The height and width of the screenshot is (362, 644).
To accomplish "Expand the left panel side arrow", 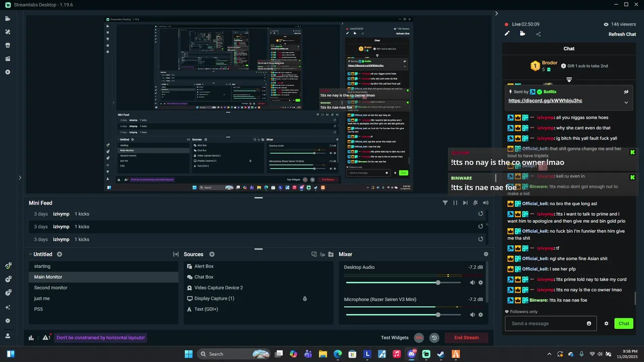I will pos(20,177).
